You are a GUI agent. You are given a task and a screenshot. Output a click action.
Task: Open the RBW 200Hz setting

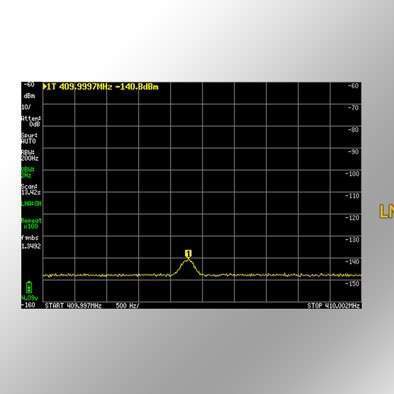tap(30, 155)
